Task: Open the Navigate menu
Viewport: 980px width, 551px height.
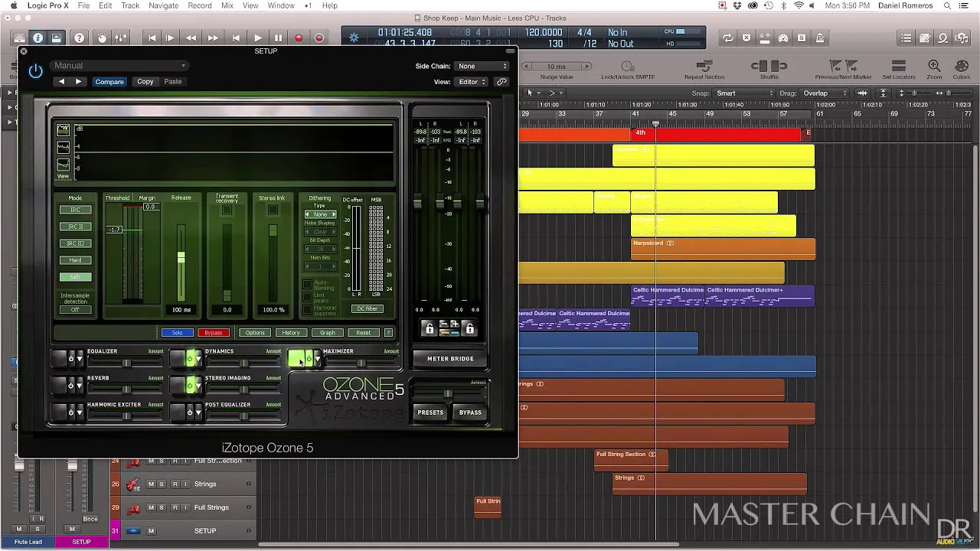Action: [x=163, y=5]
